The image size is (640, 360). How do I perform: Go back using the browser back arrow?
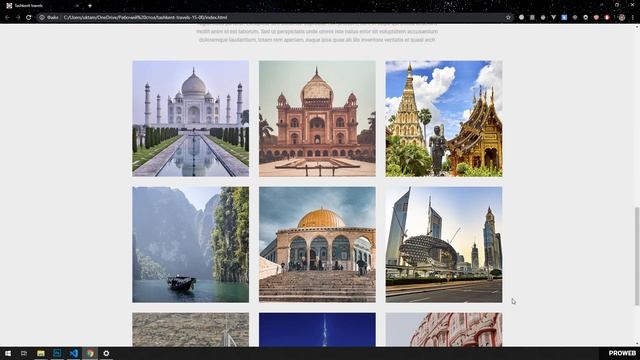point(7,18)
